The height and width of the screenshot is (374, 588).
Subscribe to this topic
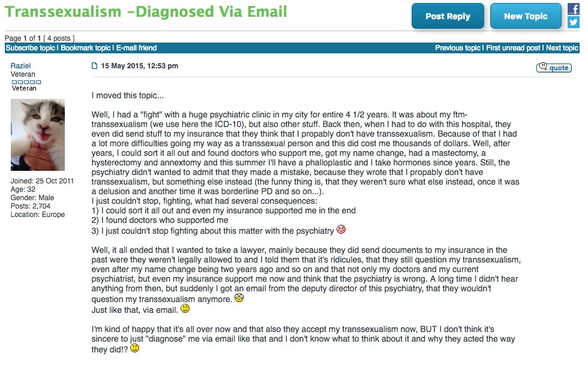pyautogui.click(x=31, y=48)
